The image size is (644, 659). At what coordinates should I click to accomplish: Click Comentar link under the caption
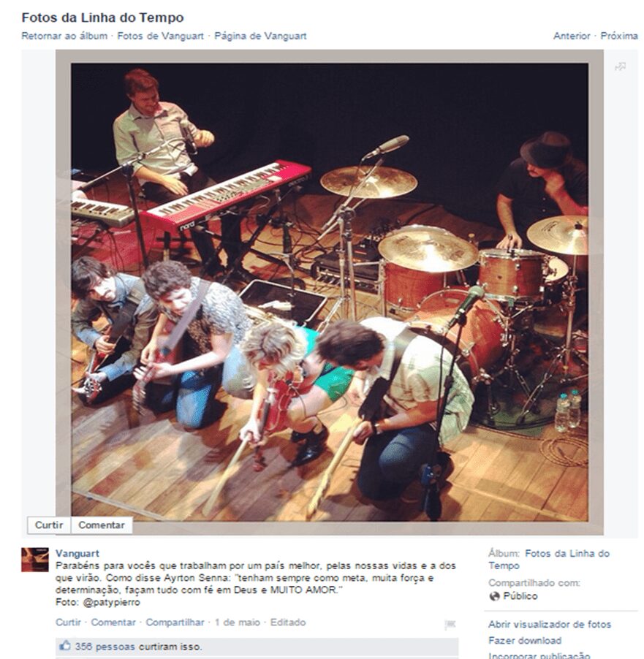point(113,622)
